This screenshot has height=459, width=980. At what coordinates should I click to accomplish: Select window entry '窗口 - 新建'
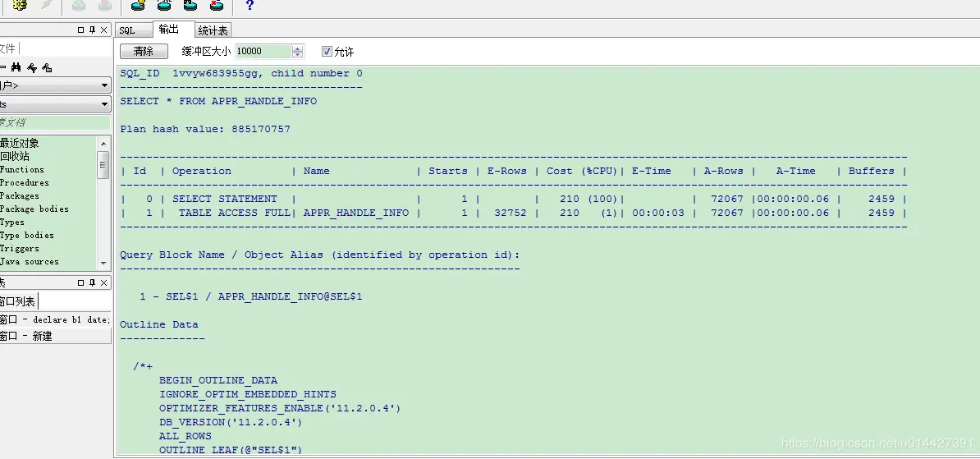(55, 336)
